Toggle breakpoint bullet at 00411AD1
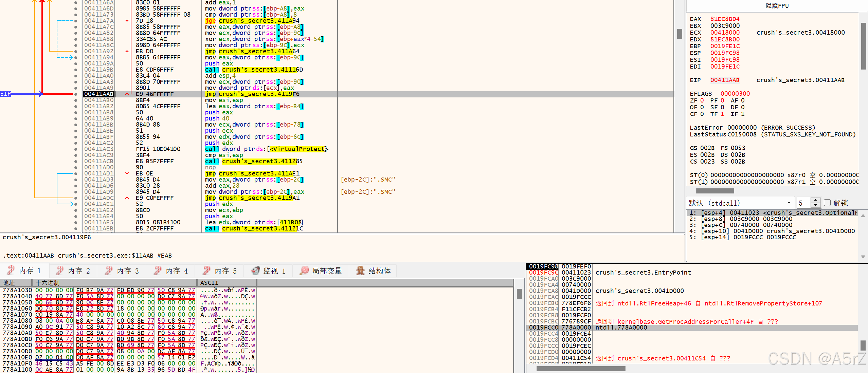Viewport: 868px width, 373px height. tap(76, 173)
